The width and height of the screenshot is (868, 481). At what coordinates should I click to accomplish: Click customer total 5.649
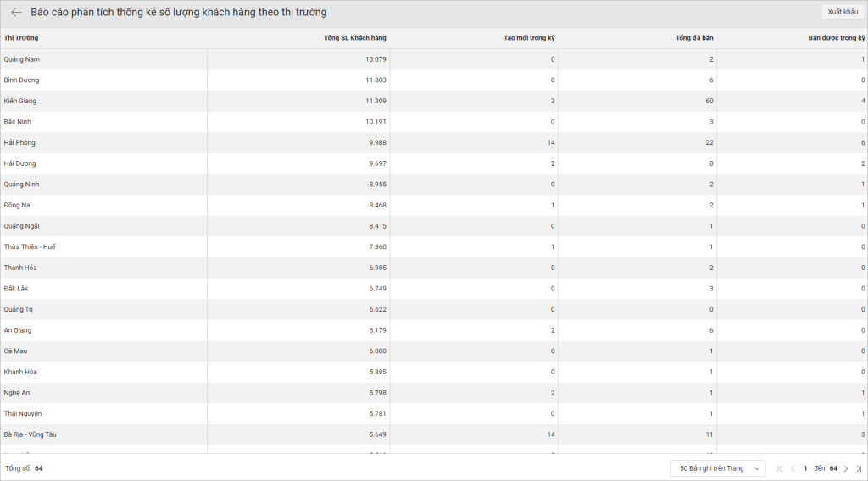tap(377, 434)
